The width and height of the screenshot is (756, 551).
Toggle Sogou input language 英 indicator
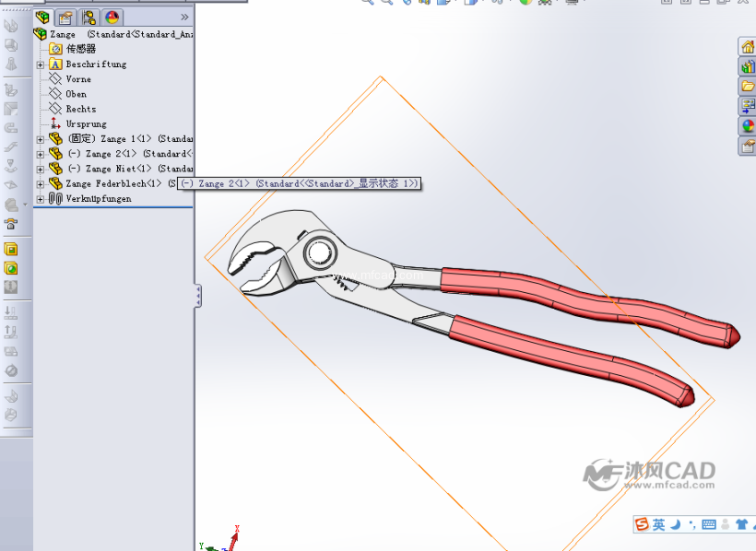click(x=658, y=524)
